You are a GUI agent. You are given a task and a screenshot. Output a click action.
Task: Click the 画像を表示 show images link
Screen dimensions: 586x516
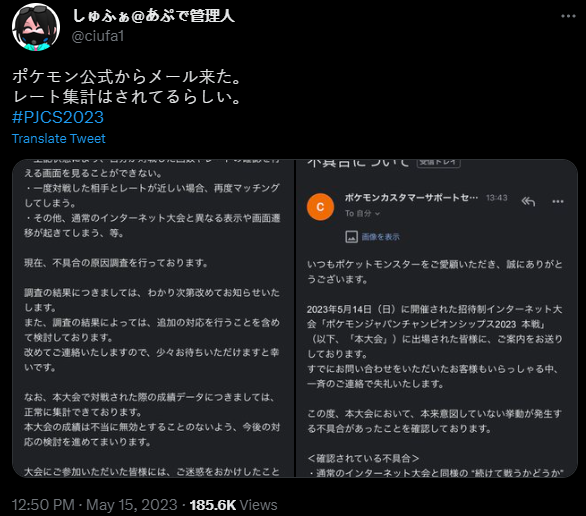[380, 237]
